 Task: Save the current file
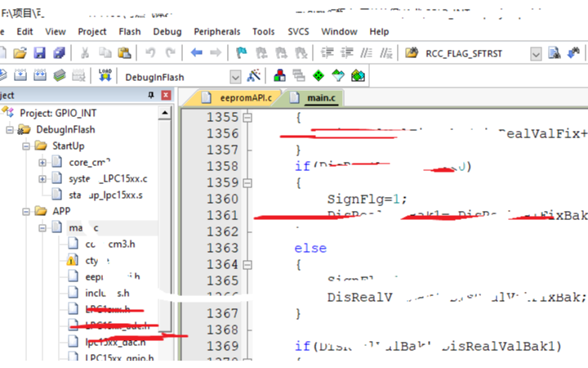pyautogui.click(x=39, y=53)
